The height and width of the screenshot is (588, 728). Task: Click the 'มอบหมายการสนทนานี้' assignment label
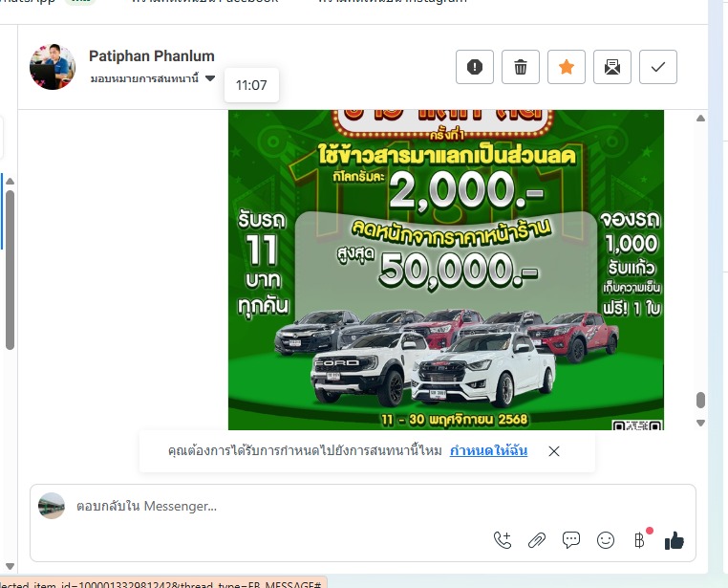[144, 78]
